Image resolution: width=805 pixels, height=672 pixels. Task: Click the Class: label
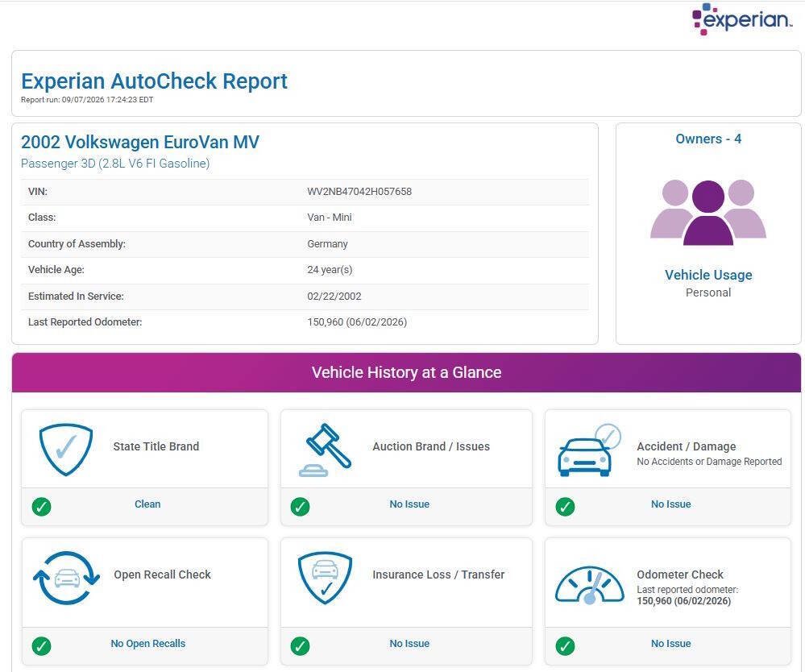tap(42, 218)
